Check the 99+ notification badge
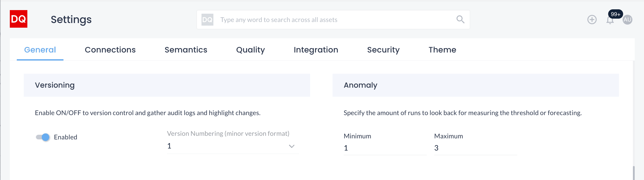 (x=616, y=14)
